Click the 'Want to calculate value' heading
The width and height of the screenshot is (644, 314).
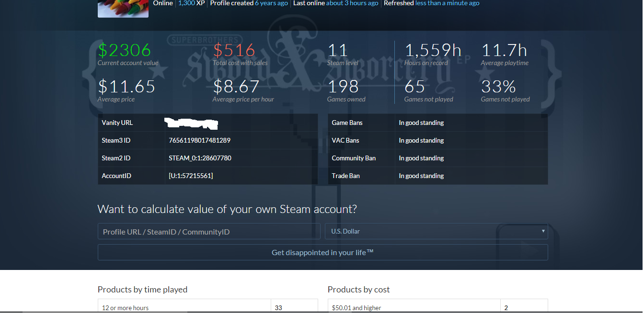[227, 209]
